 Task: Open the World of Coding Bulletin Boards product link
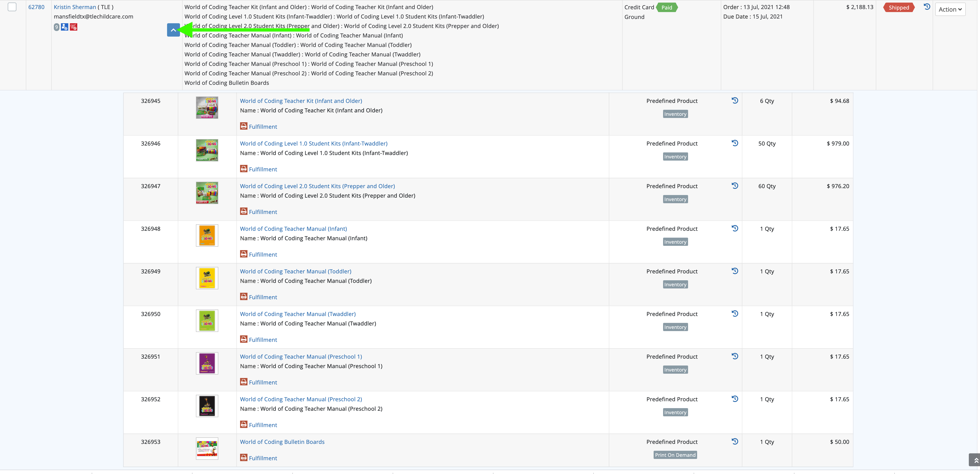(x=282, y=442)
